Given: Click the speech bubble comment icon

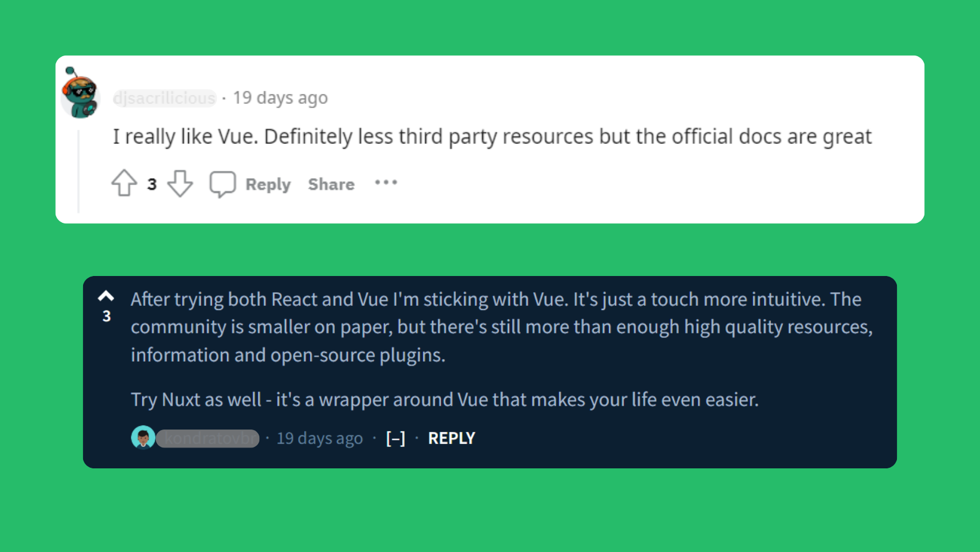Looking at the screenshot, I should click(222, 183).
